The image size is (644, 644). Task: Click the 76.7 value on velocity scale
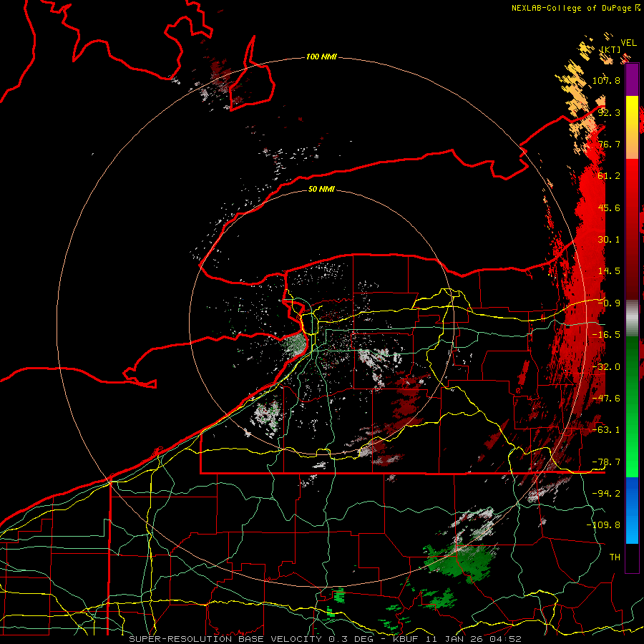pos(609,144)
